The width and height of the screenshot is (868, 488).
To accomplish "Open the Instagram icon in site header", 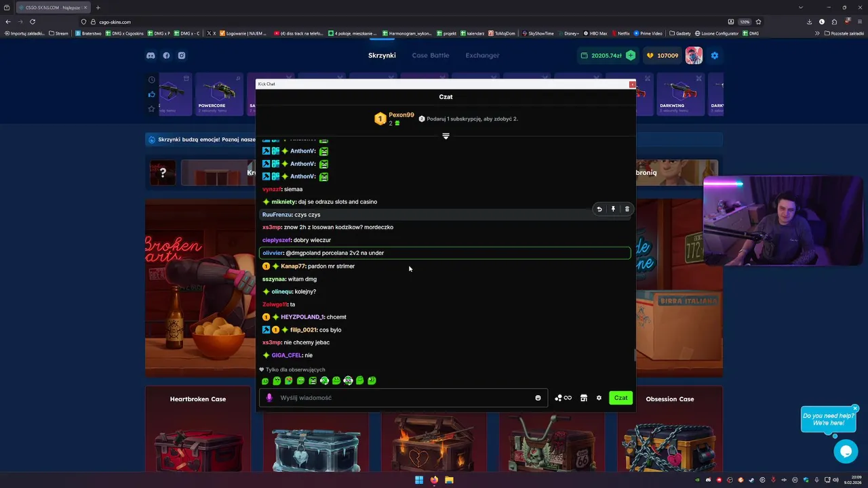I will 182,56.
